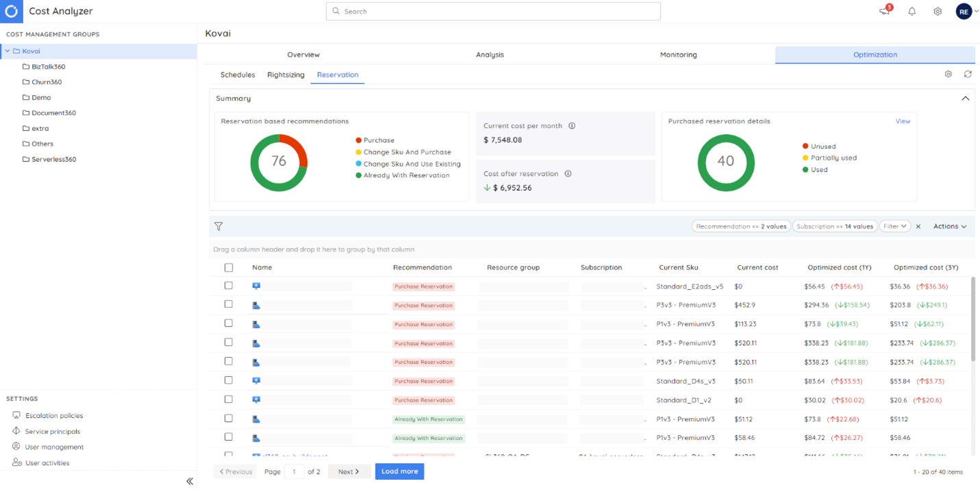Image resolution: width=980 pixels, height=490 pixels.
Task: Go to the Monitoring tab
Action: pos(678,54)
